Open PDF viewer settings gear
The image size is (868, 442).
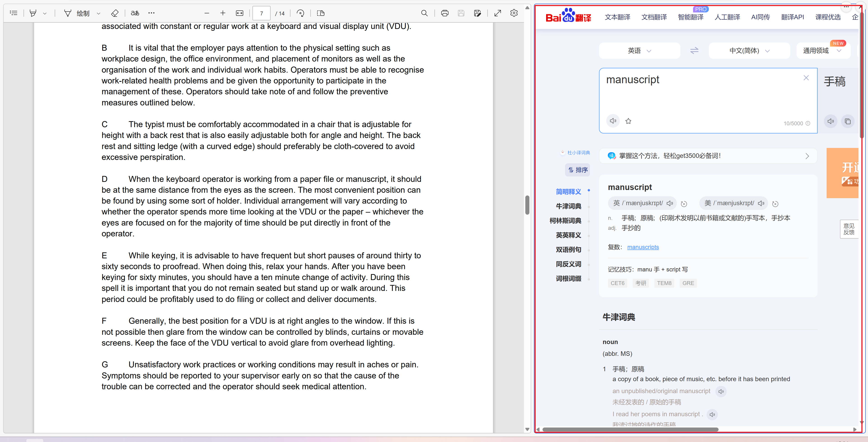click(x=514, y=13)
